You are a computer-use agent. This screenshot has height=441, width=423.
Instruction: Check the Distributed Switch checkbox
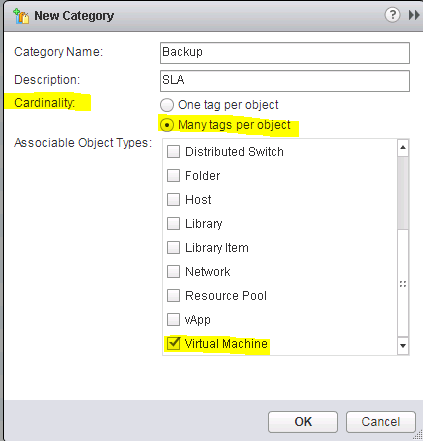[x=173, y=151]
